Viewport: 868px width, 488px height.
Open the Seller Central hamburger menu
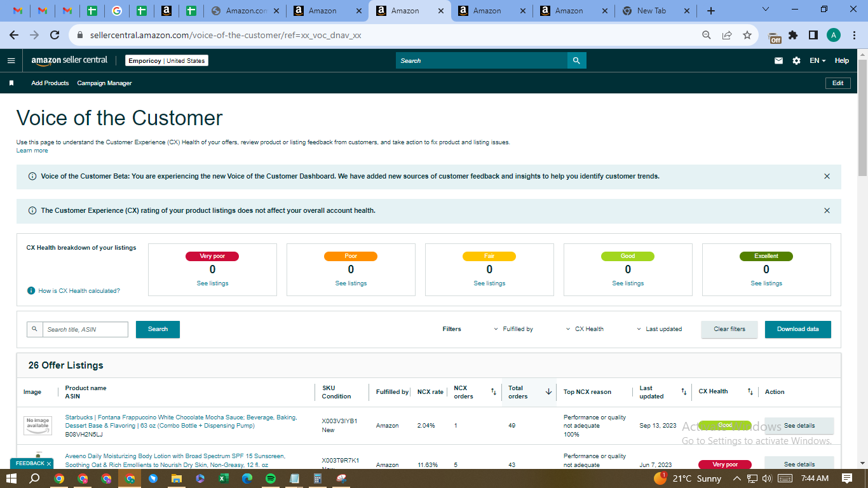click(x=11, y=60)
